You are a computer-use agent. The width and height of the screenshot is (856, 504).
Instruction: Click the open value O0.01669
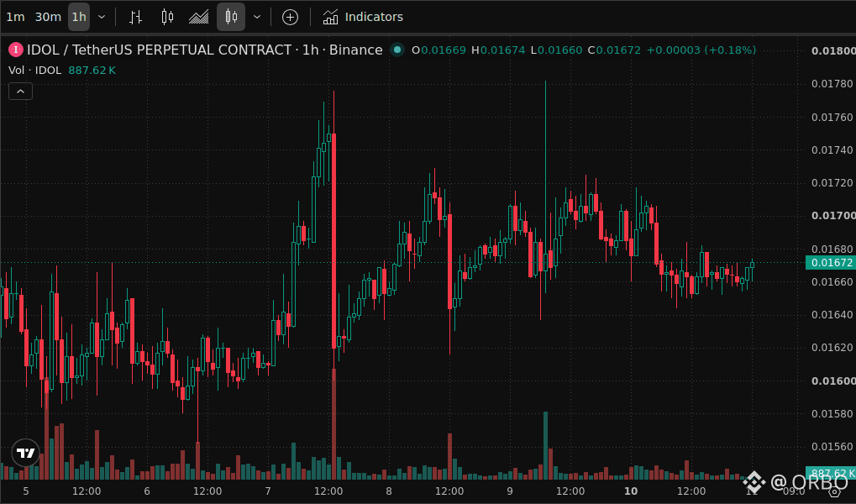(x=439, y=50)
